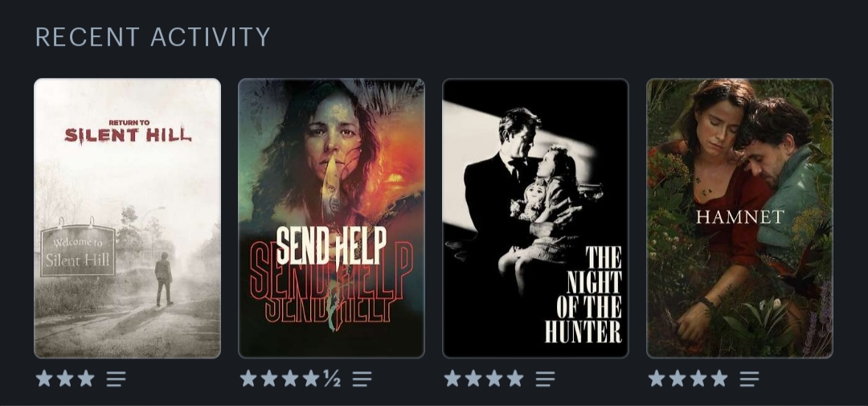Open The Night of the Hunter poster
Image resolution: width=868 pixels, height=406 pixels.
coord(536,218)
